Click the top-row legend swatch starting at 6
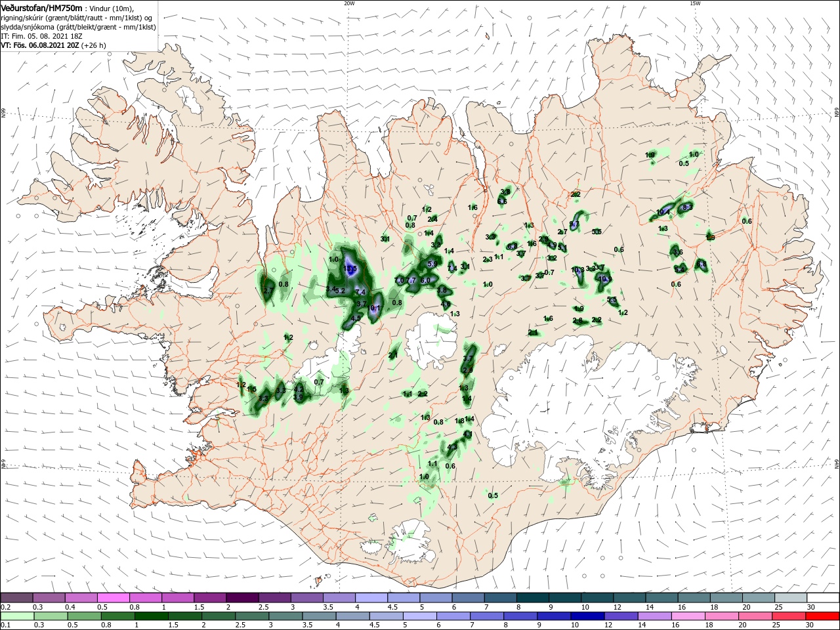The height and width of the screenshot is (630, 840). (x=468, y=598)
